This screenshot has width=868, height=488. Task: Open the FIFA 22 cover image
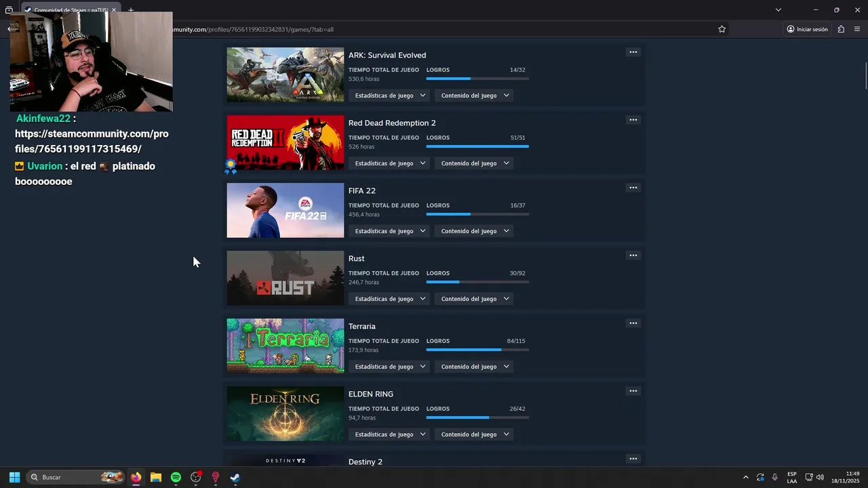tap(285, 210)
